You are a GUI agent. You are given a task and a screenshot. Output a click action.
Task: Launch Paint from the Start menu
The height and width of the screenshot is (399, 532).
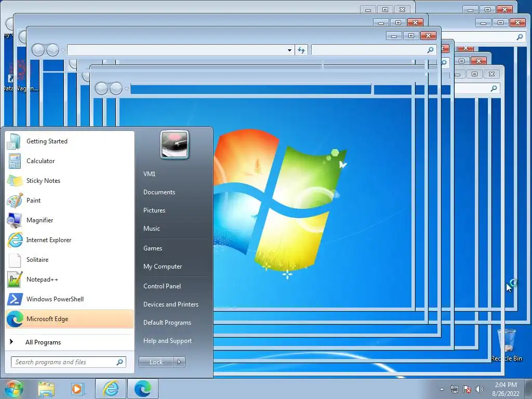point(70,200)
